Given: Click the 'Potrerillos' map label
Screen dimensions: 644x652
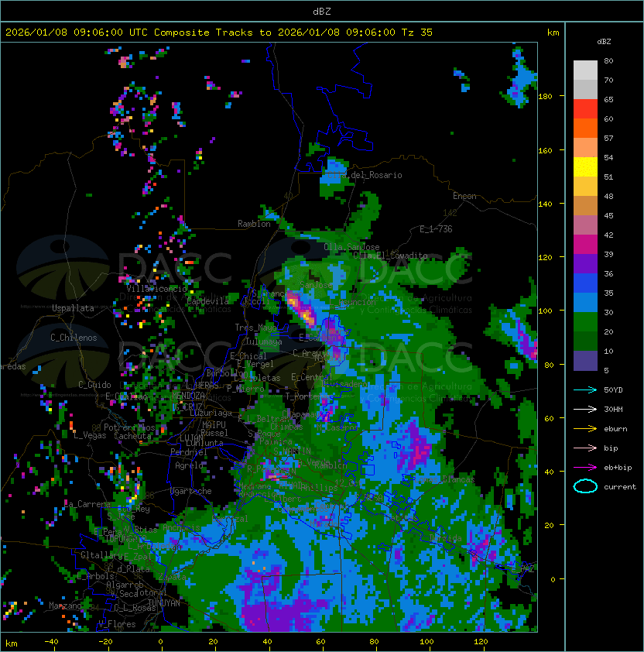Looking at the screenshot, I should click(129, 427).
